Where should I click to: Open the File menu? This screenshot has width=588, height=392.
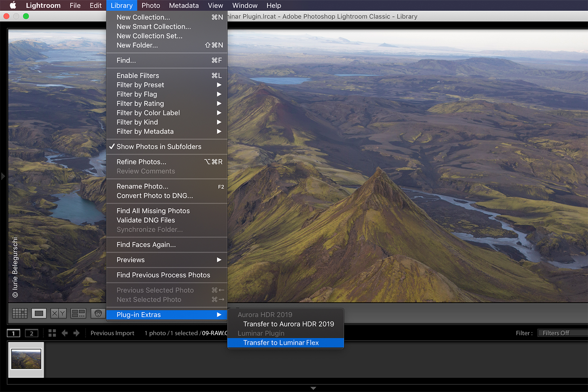pos(75,6)
